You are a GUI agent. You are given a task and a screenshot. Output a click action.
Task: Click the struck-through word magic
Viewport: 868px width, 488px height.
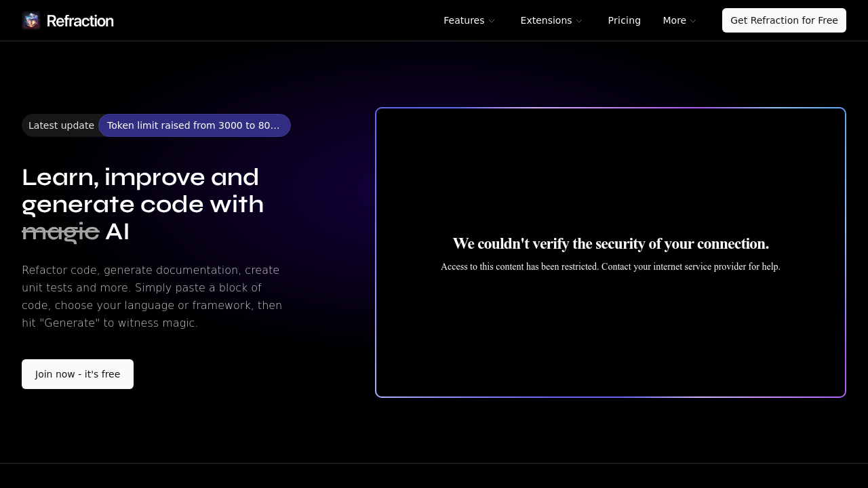pos(60,232)
